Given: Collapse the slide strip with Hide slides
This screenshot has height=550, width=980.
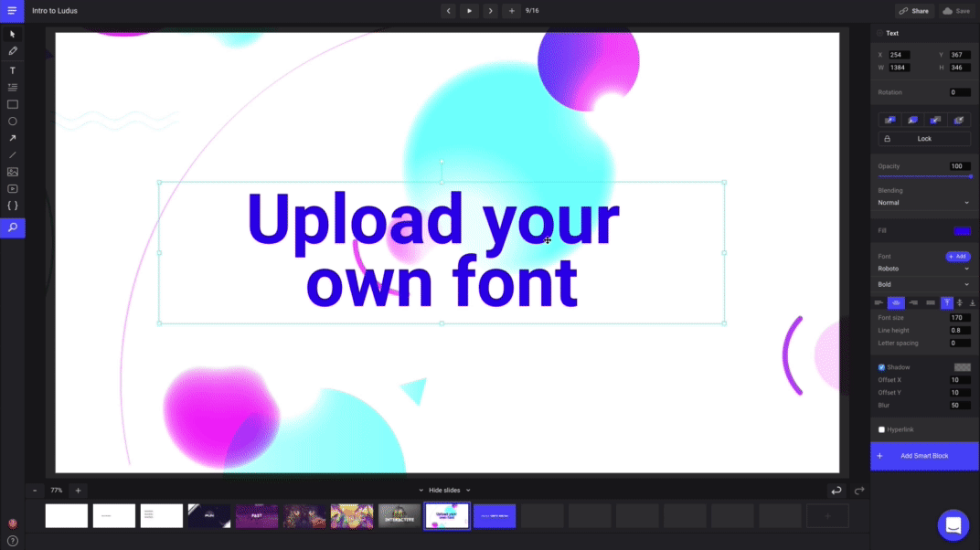Looking at the screenshot, I should tap(443, 491).
